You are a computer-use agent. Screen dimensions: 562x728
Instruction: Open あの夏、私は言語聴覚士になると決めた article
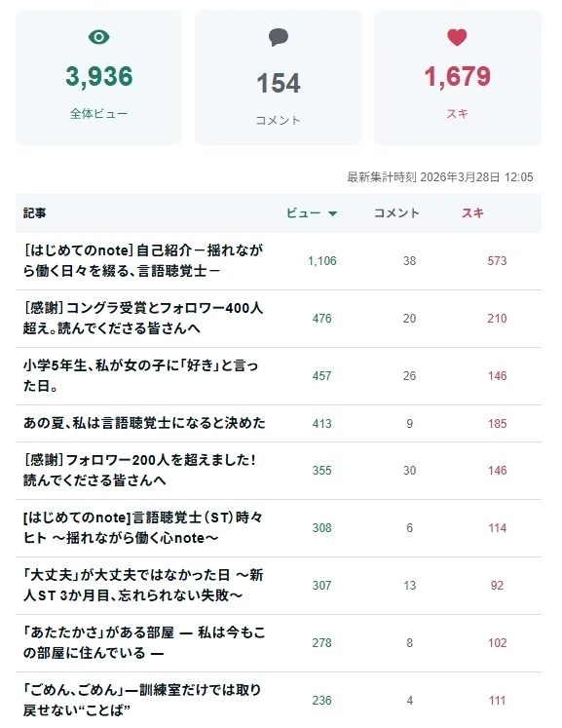[x=144, y=423]
